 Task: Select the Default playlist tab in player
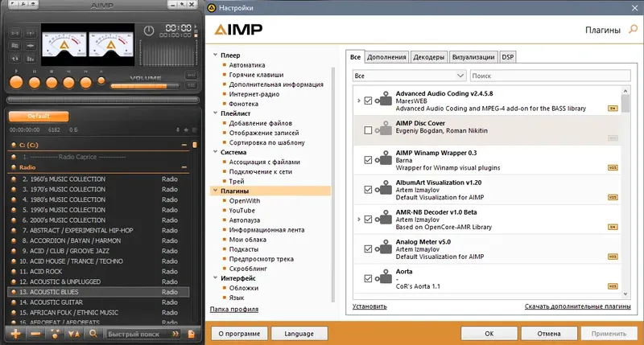point(39,116)
